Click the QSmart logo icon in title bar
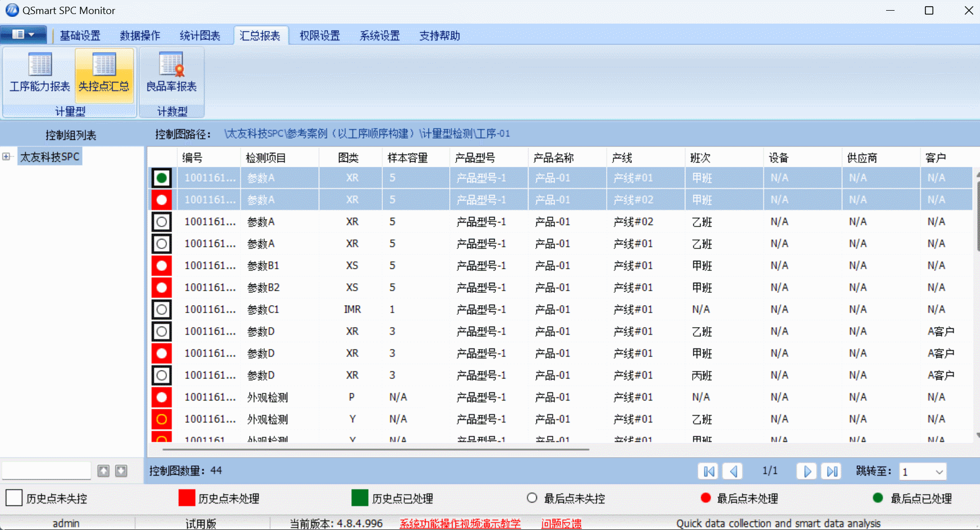Viewport: 980px width, 530px height. (11, 10)
